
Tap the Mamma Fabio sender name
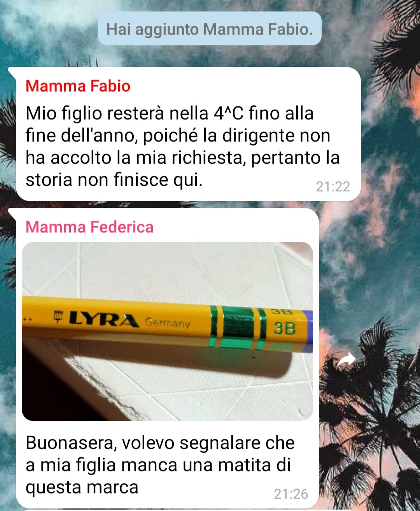78,86
